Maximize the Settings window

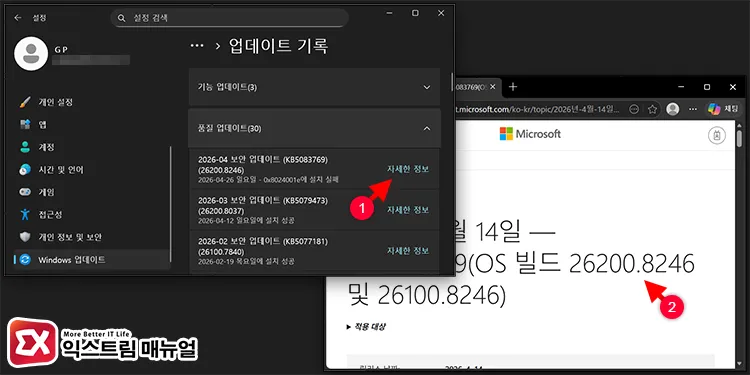pos(415,13)
